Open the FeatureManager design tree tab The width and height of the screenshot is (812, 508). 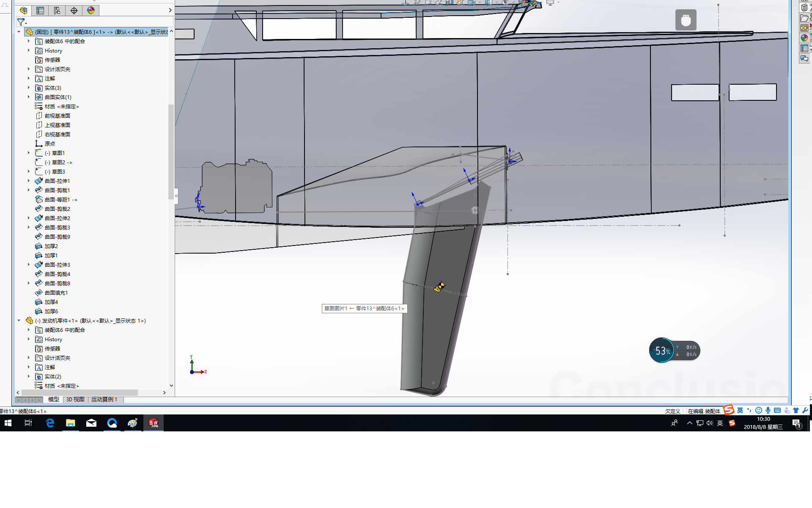pyautogui.click(x=23, y=11)
